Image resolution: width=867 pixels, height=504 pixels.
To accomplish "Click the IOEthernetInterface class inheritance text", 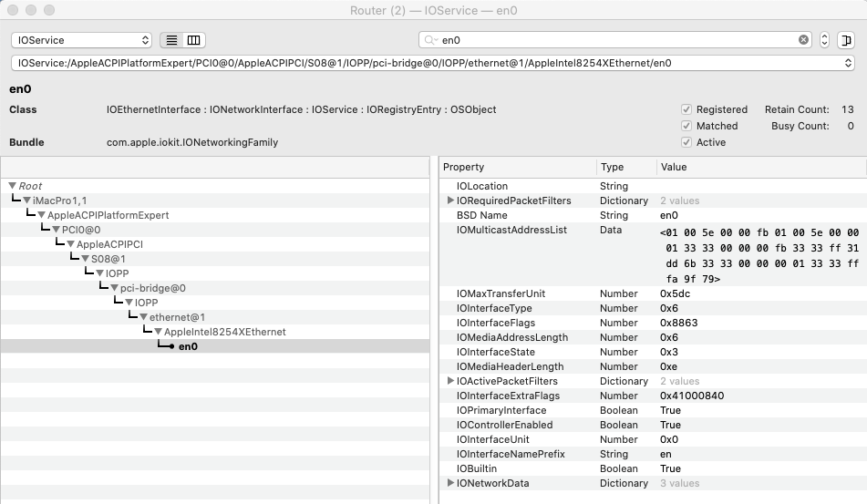I will [x=302, y=109].
